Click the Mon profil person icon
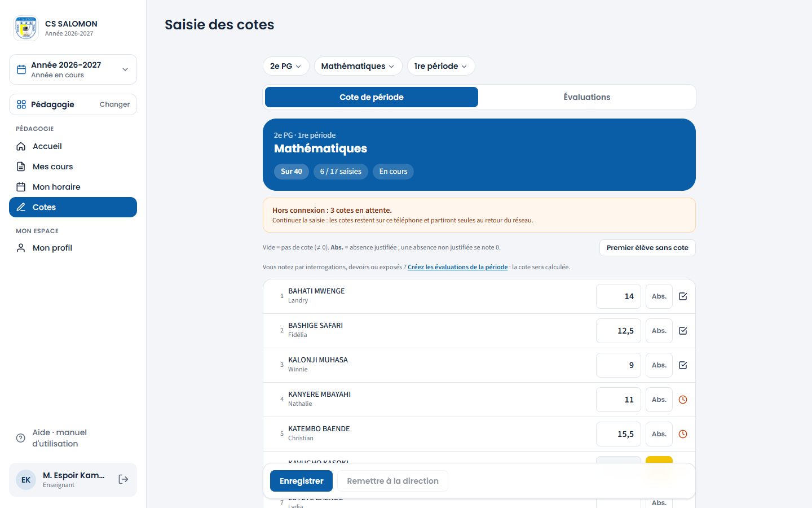812x508 pixels. pos(21,248)
